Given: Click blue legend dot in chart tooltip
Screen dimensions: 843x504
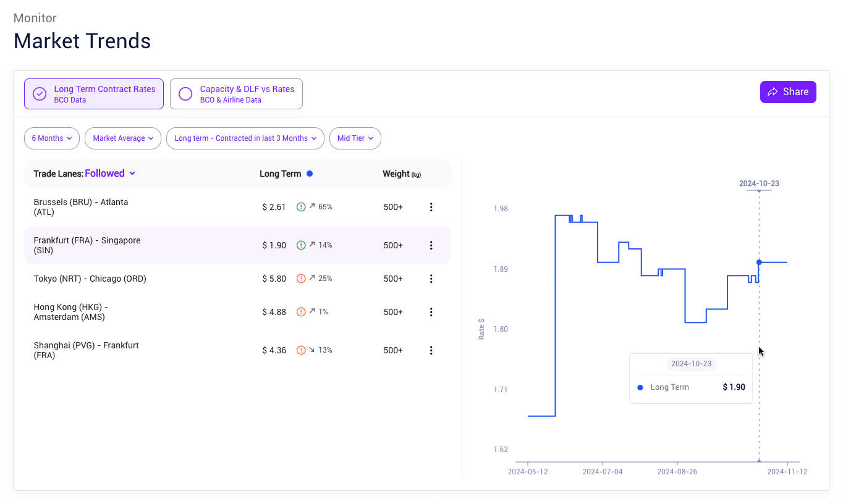Looking at the screenshot, I should pyautogui.click(x=640, y=387).
